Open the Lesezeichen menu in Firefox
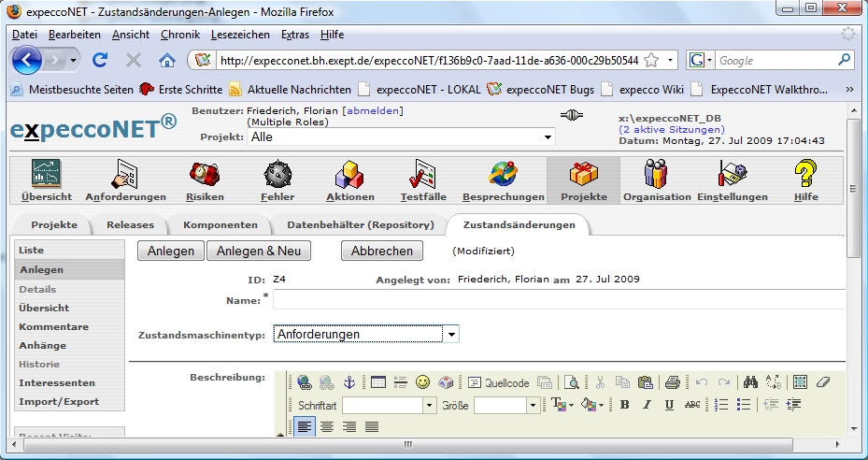This screenshot has width=868, height=460. (x=241, y=35)
